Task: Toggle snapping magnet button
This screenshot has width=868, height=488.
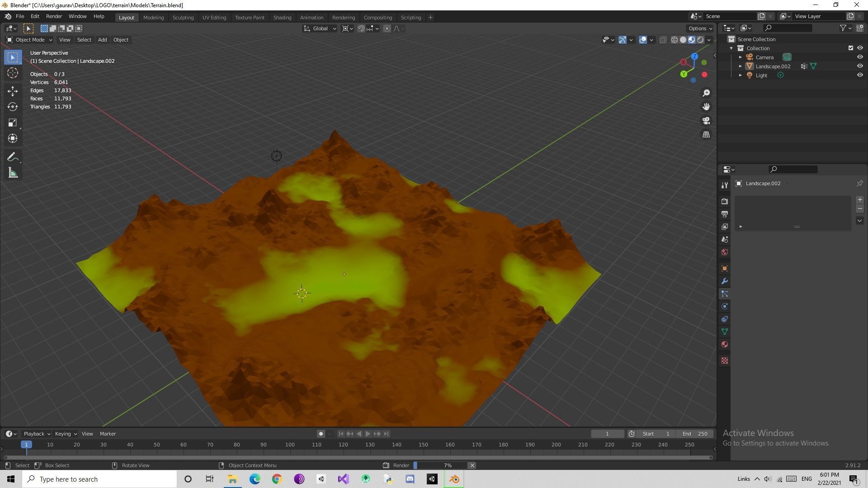Action: 361,28
